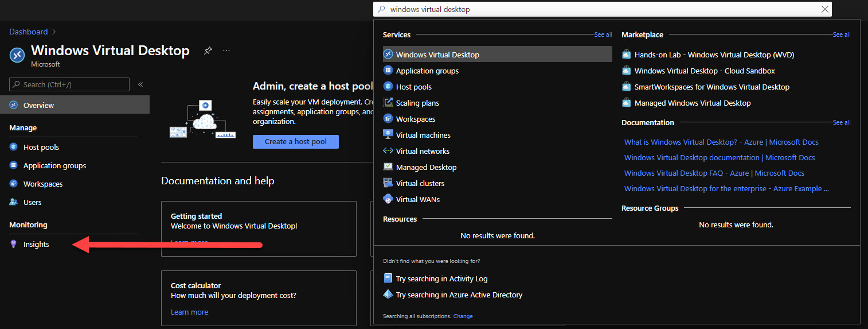Click Change next to Searching all subscriptions
Screen dimensions: 868x329
[x=463, y=316]
